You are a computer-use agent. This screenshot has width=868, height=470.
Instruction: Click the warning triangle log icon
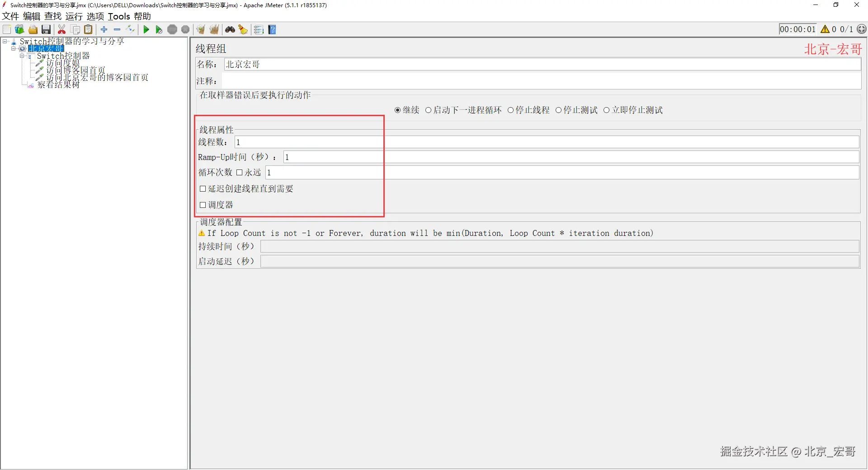pyautogui.click(x=825, y=29)
